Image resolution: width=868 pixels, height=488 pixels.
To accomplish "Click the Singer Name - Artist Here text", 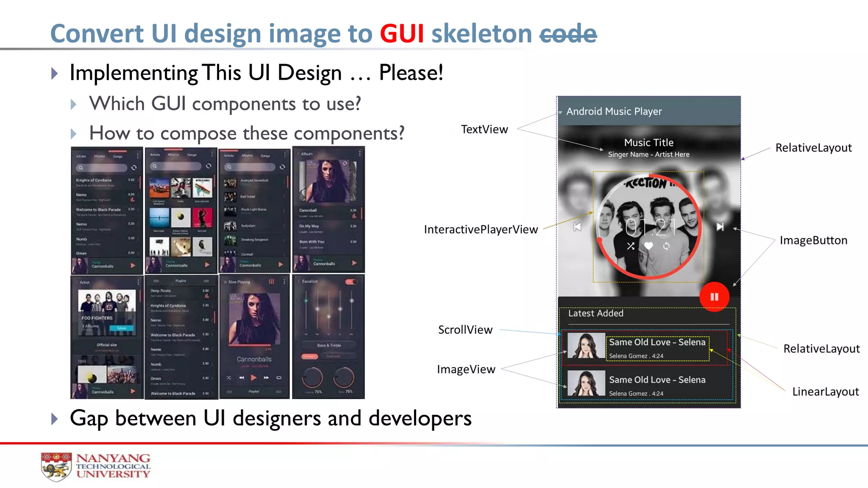I will [649, 155].
